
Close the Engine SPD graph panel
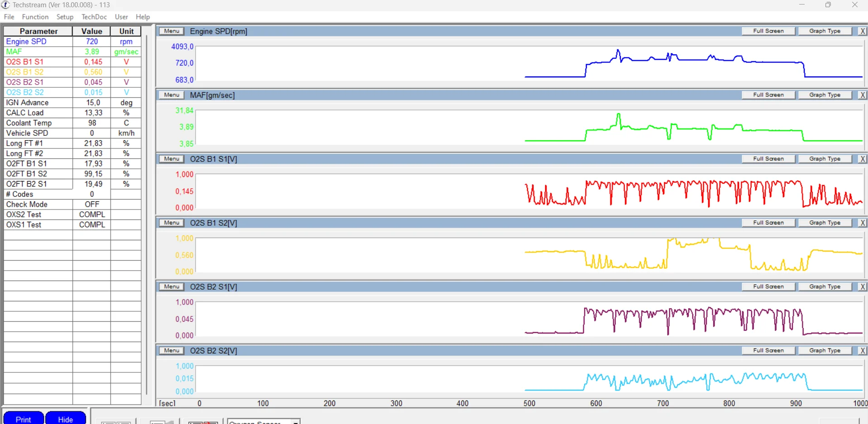point(863,31)
